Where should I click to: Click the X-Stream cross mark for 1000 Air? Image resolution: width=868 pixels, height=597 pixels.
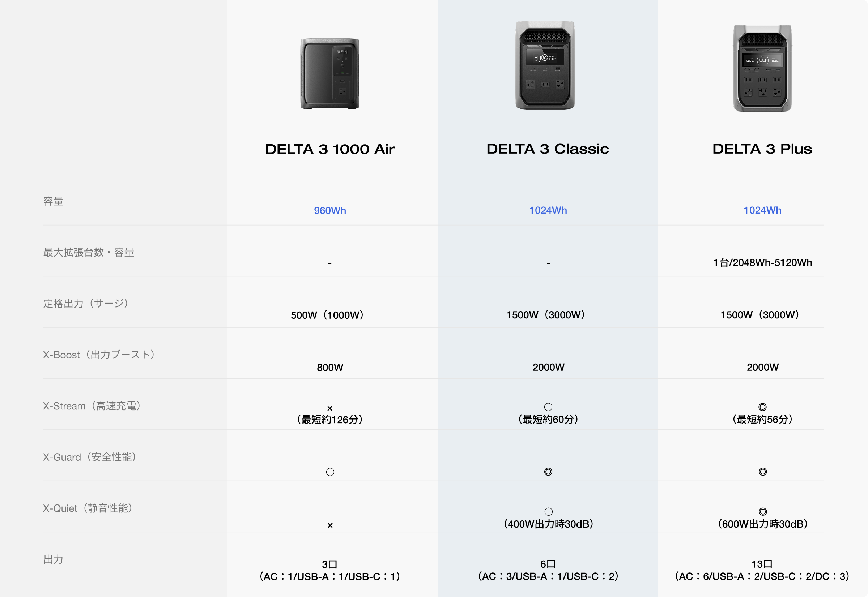tap(330, 408)
